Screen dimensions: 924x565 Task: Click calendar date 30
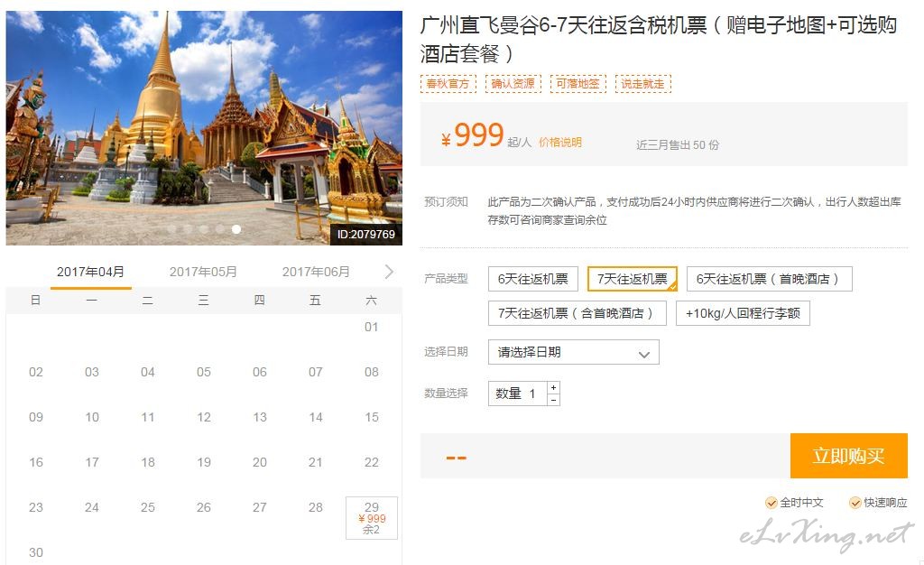[36, 552]
